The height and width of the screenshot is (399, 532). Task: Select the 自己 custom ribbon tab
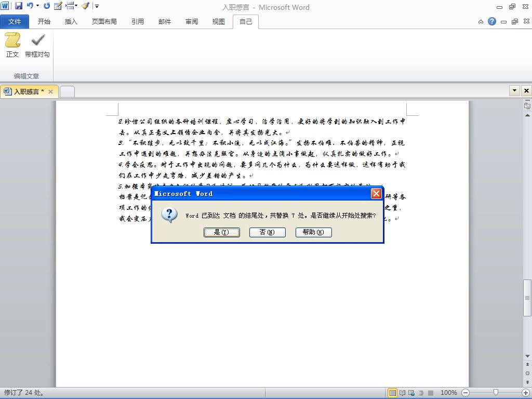[x=246, y=22]
